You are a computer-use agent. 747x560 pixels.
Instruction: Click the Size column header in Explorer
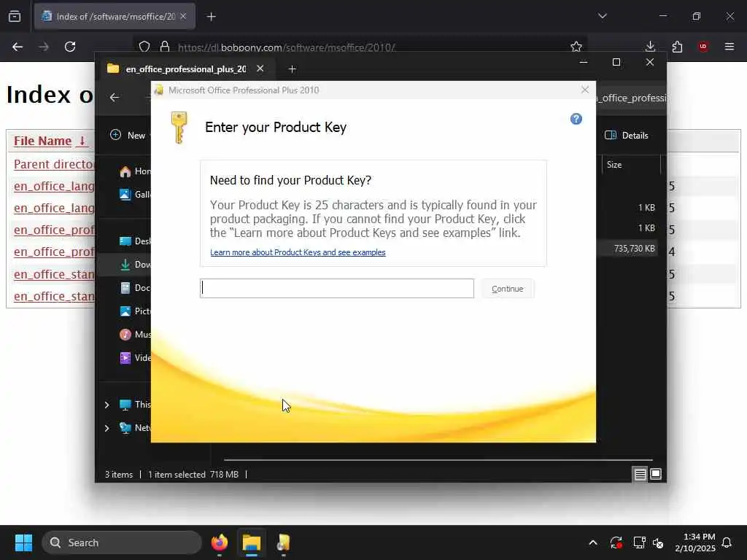(631, 165)
